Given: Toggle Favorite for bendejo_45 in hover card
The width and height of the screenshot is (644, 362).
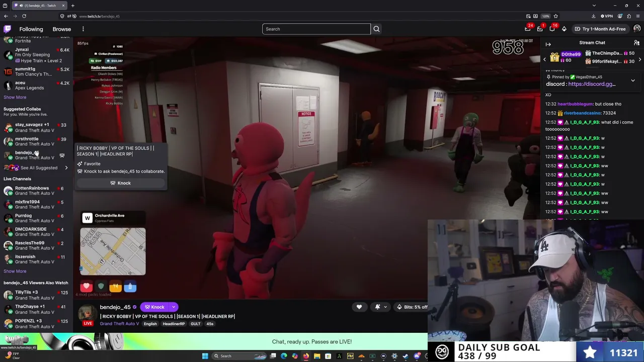Looking at the screenshot, I should pos(89,164).
